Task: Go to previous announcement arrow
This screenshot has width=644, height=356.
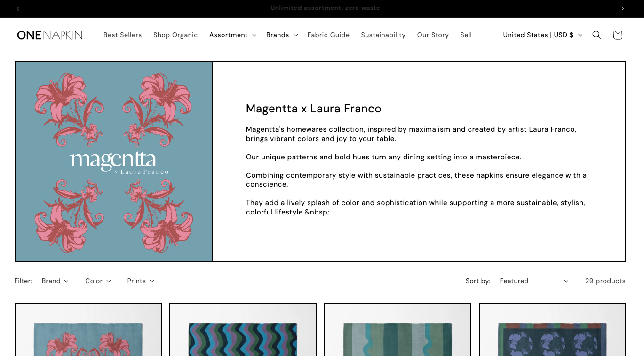Action: (18, 8)
